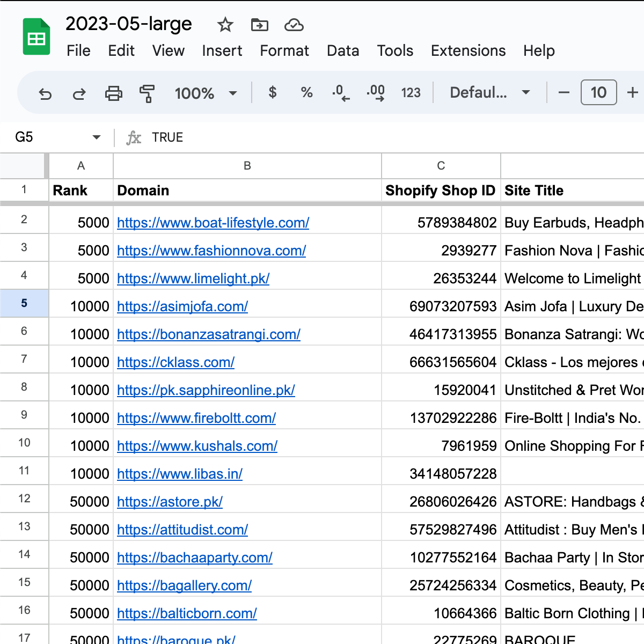This screenshot has width=644, height=644.
Task: Open the cklass.com link
Action: pos(175,362)
